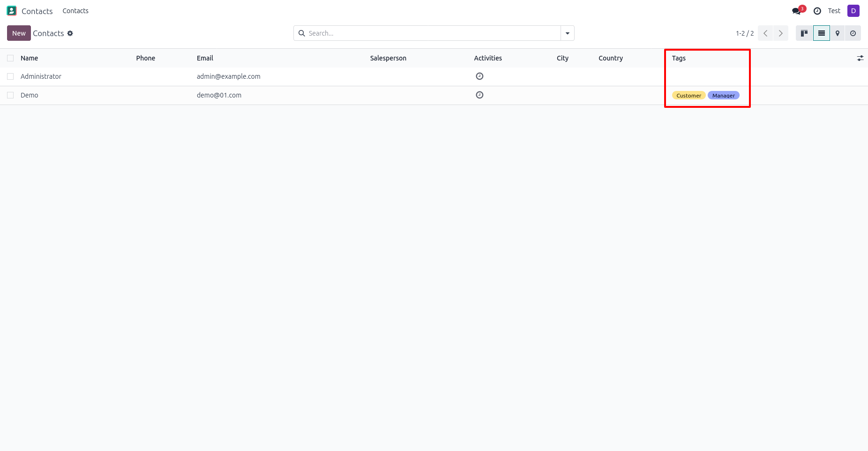Switch to Map view

tap(838, 33)
